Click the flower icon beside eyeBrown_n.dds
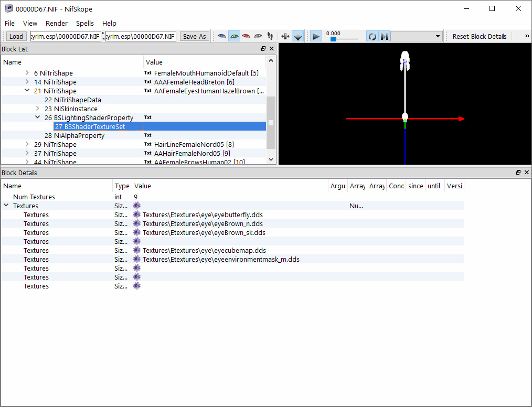Image resolution: width=532 pixels, height=407 pixels. point(136,223)
